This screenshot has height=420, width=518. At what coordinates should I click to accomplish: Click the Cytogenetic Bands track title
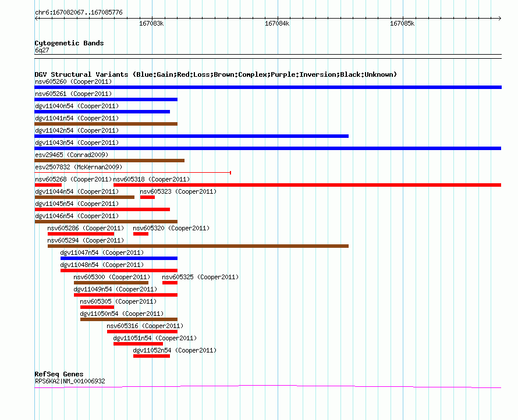tap(69, 43)
